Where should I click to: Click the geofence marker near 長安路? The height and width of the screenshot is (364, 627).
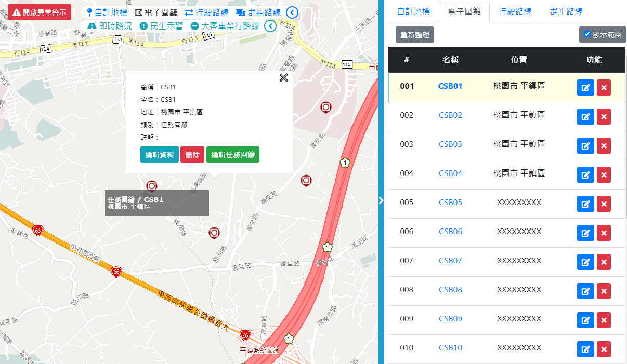(x=306, y=181)
